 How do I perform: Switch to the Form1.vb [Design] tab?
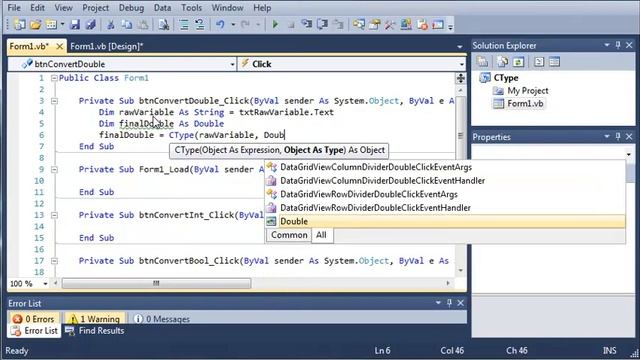coord(107,47)
